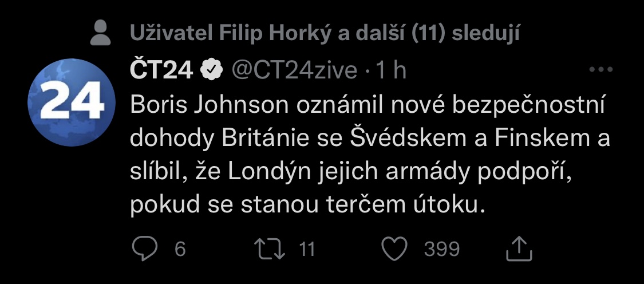The height and width of the screenshot is (284, 644).
Task: Click 'a další (11) sledují' text
Action: pyautogui.click(x=428, y=34)
